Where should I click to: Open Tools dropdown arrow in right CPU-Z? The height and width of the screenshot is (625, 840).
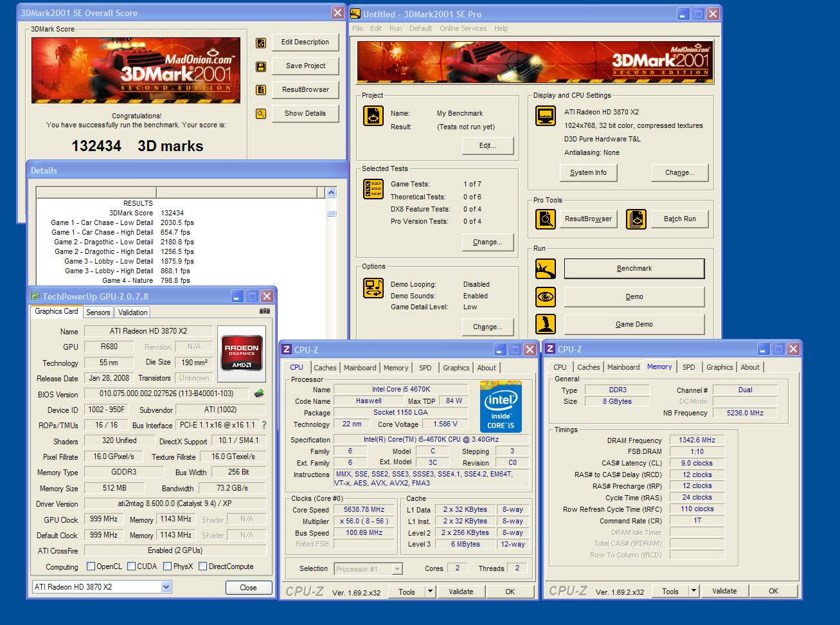[x=694, y=591]
